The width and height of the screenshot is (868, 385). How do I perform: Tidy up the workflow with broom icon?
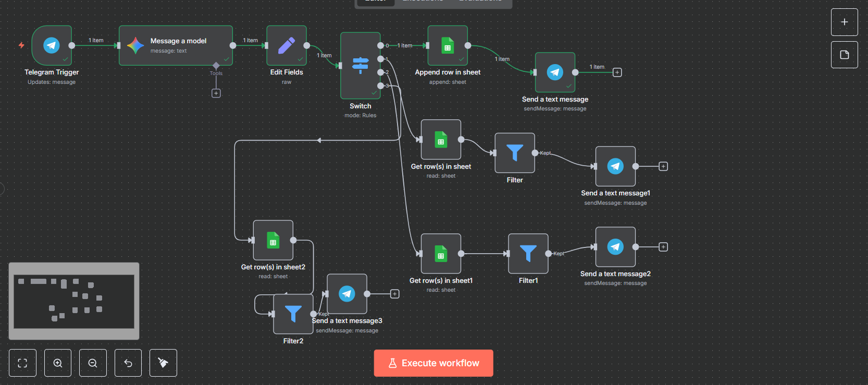(163, 363)
